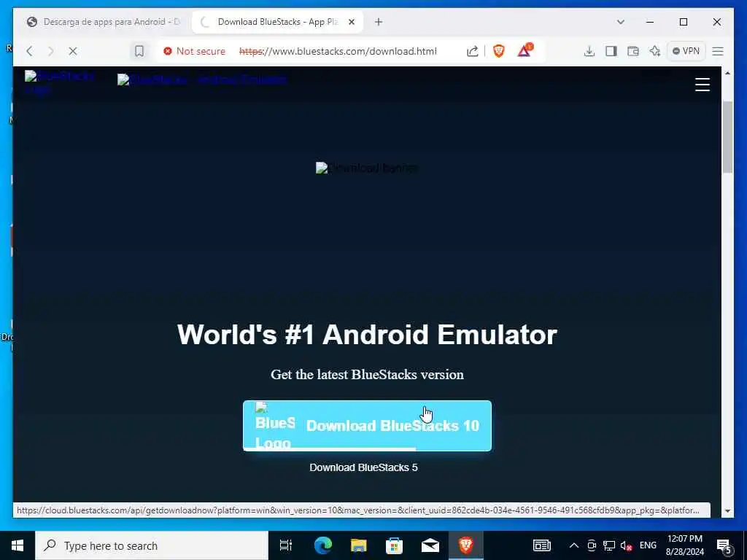Click Download BlueStacks 10 button

[367, 426]
